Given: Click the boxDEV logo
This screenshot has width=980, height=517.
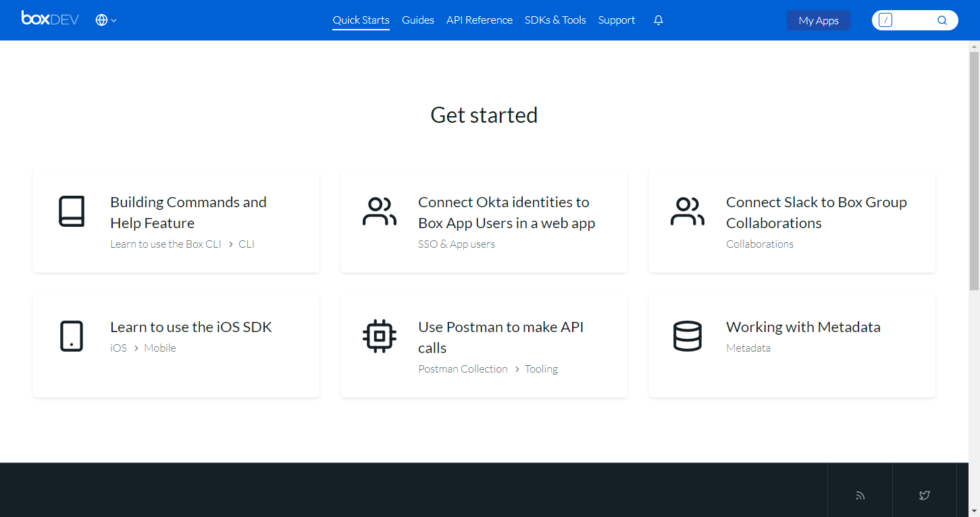Looking at the screenshot, I should (50, 19).
